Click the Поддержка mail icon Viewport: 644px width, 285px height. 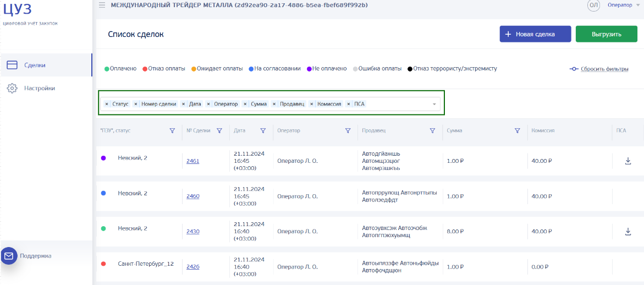9,256
